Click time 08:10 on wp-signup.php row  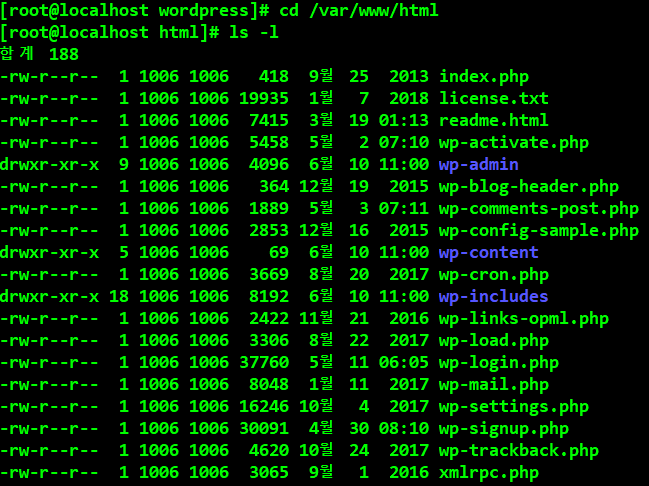click(404, 428)
